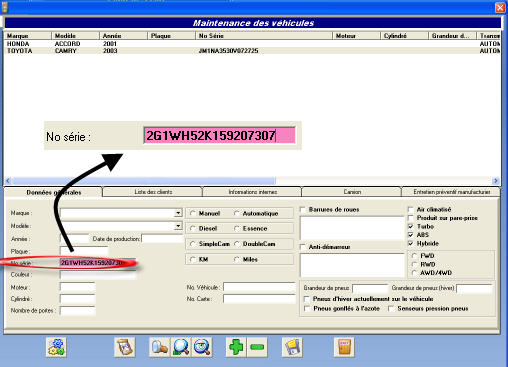The height and width of the screenshot is (367, 508).
Task: Open the Informations internes tab
Action: click(252, 192)
